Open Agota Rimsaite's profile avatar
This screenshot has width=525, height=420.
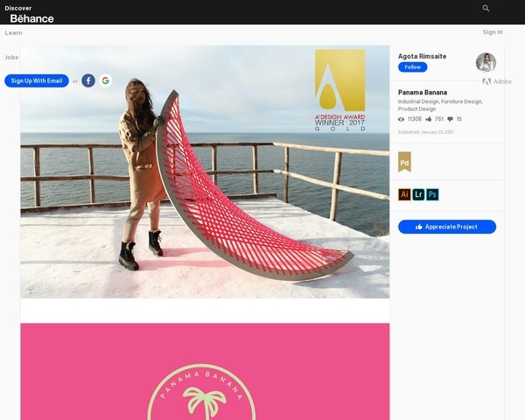click(486, 62)
